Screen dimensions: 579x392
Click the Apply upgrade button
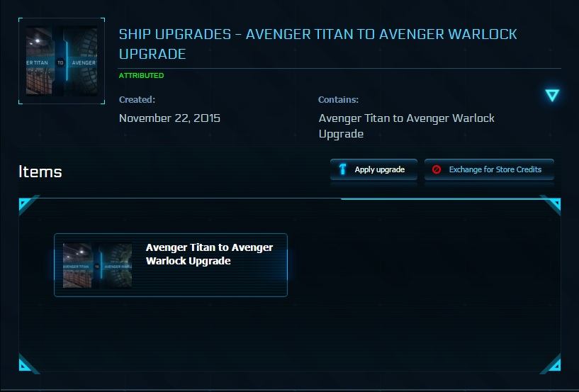[x=373, y=169]
